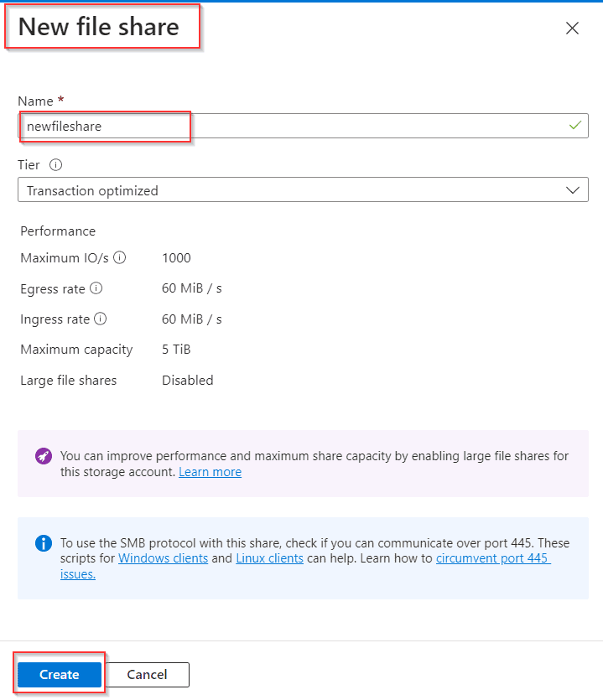Click the Maximum IO/s info icon

point(119,258)
